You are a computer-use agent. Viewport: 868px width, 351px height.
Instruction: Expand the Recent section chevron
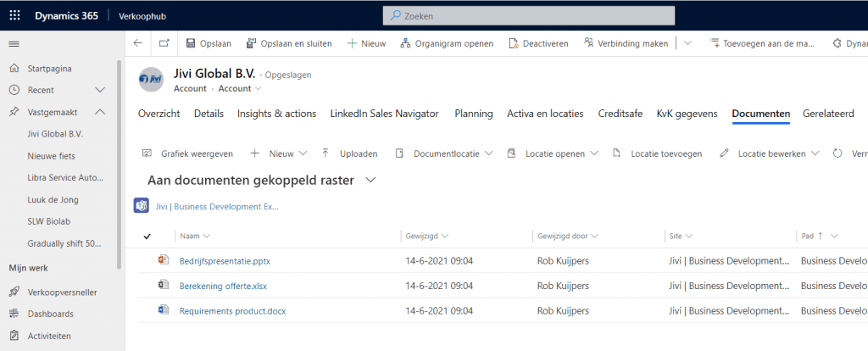[x=100, y=90]
